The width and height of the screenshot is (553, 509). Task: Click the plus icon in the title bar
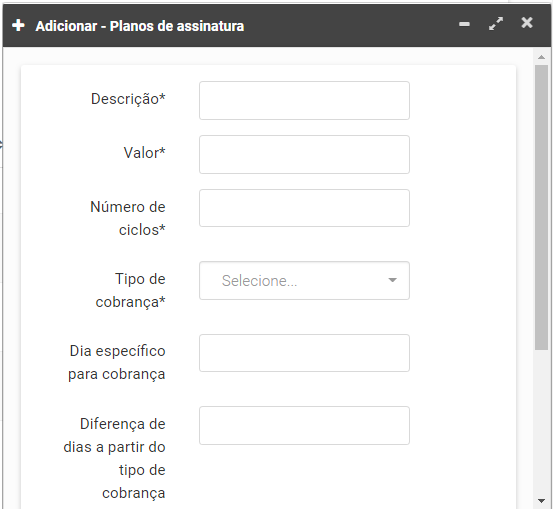(18, 25)
